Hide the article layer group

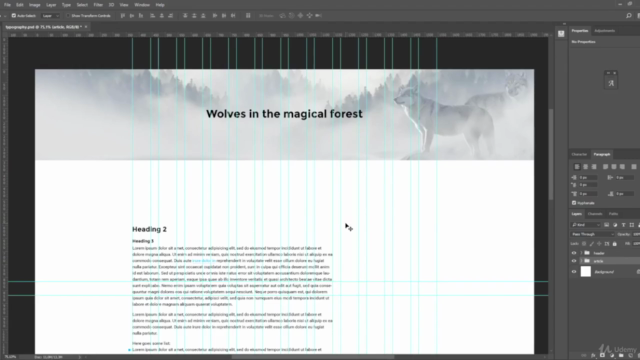pos(574,261)
